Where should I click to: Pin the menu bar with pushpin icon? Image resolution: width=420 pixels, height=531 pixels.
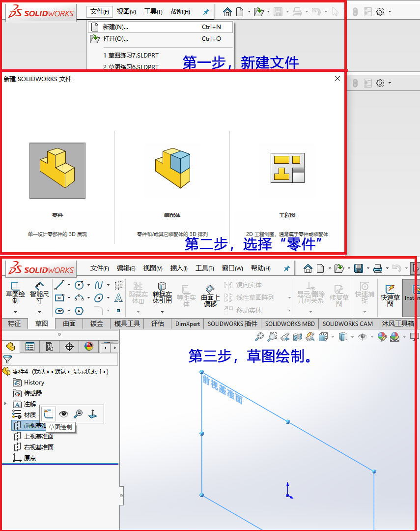[x=206, y=12]
